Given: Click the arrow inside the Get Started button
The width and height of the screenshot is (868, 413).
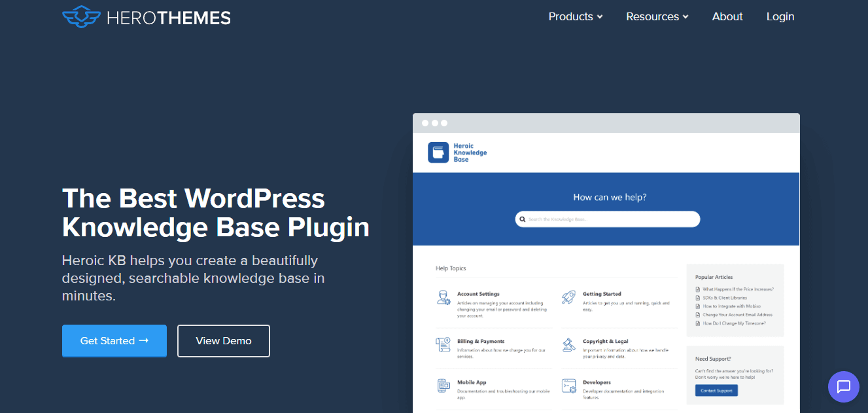Looking at the screenshot, I should 144,340.
